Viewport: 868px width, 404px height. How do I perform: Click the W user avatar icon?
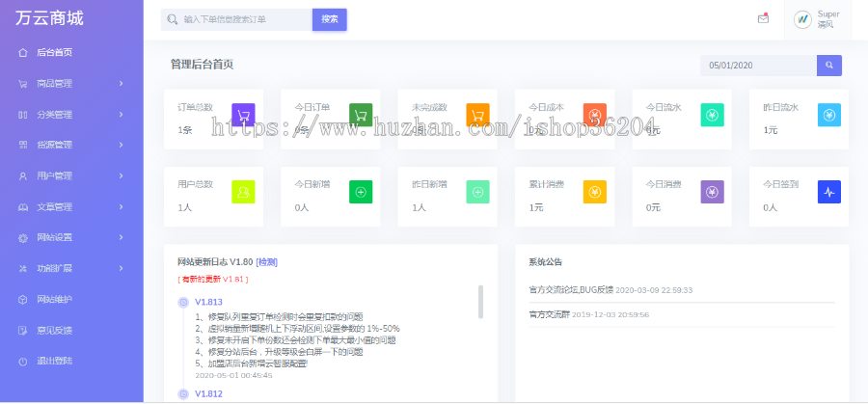coord(802,19)
